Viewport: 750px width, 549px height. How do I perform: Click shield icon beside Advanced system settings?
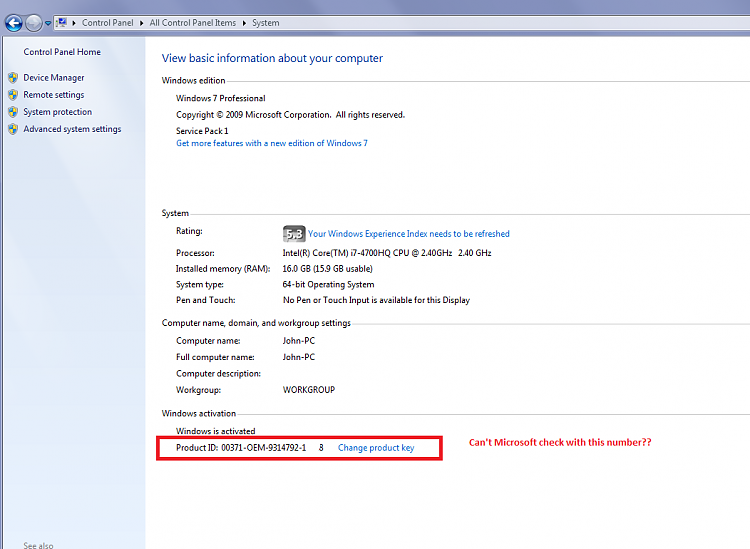click(x=13, y=129)
